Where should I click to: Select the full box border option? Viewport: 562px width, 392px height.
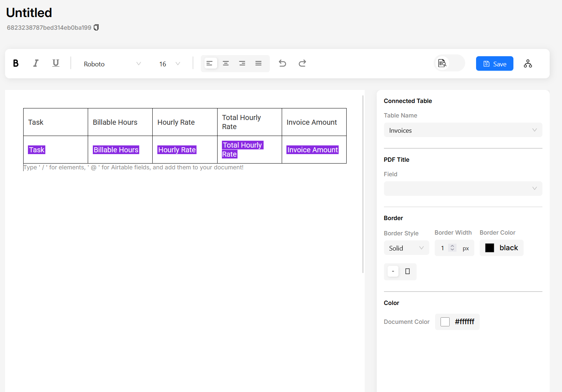pyautogui.click(x=408, y=271)
